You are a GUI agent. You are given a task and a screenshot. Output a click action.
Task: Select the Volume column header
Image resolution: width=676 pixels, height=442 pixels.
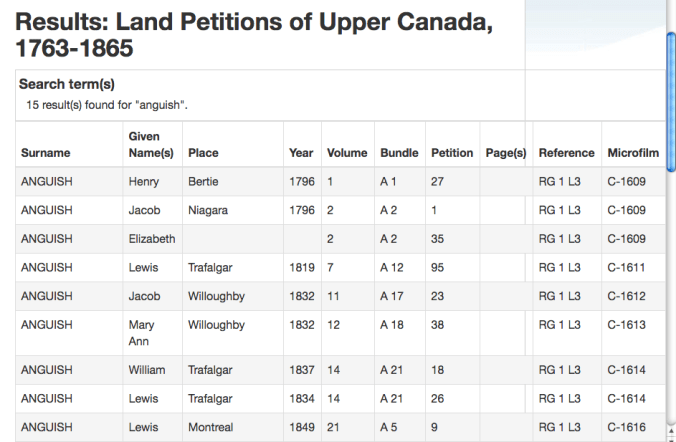[x=347, y=153]
